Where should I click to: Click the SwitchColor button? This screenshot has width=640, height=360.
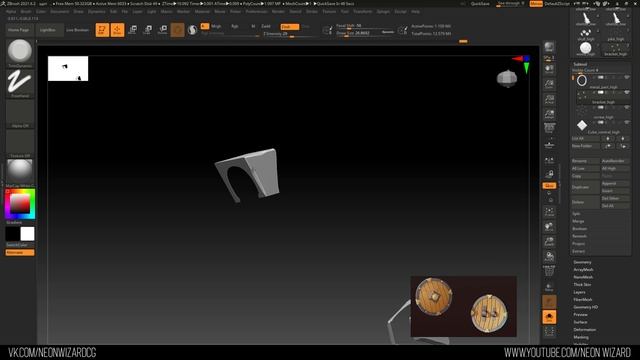pos(20,245)
